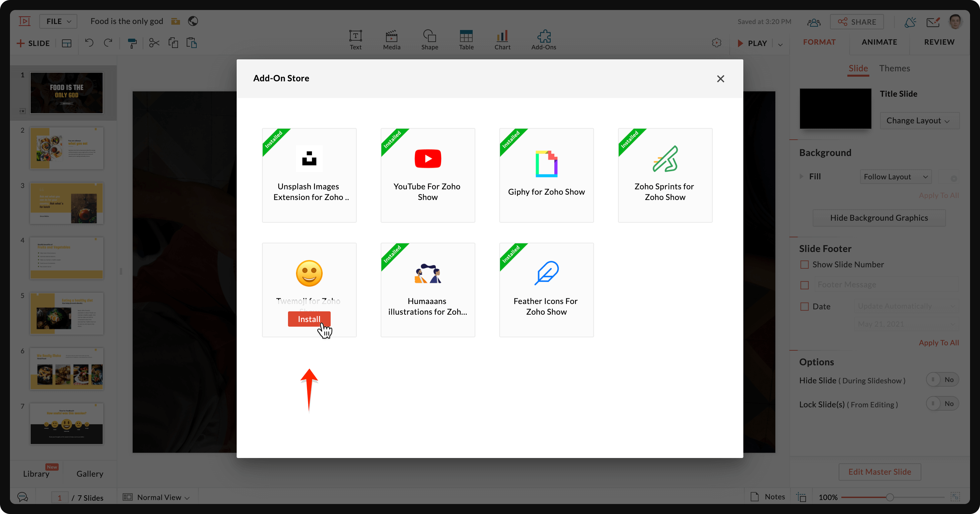Screen dimensions: 980x514
Task: Switch to the Themes tab
Action: click(x=894, y=68)
